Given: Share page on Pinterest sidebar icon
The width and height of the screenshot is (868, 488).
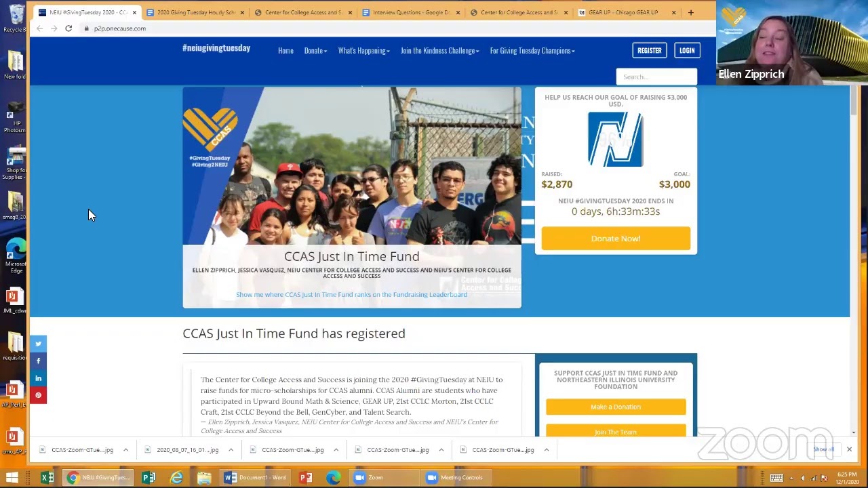Looking at the screenshot, I should (38, 395).
